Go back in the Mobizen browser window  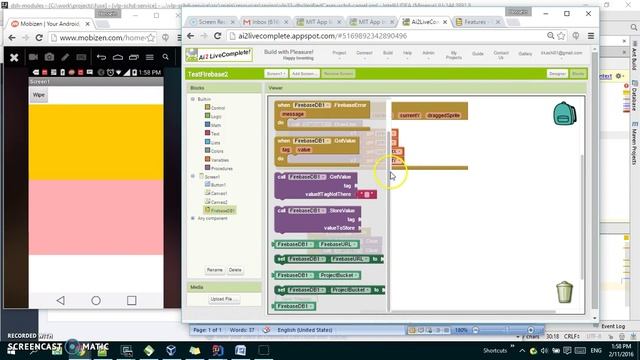(12, 38)
